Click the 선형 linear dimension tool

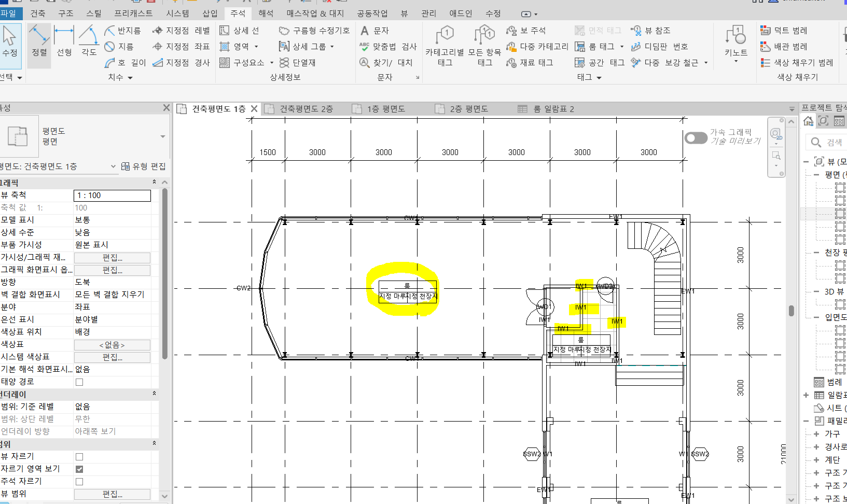click(64, 41)
